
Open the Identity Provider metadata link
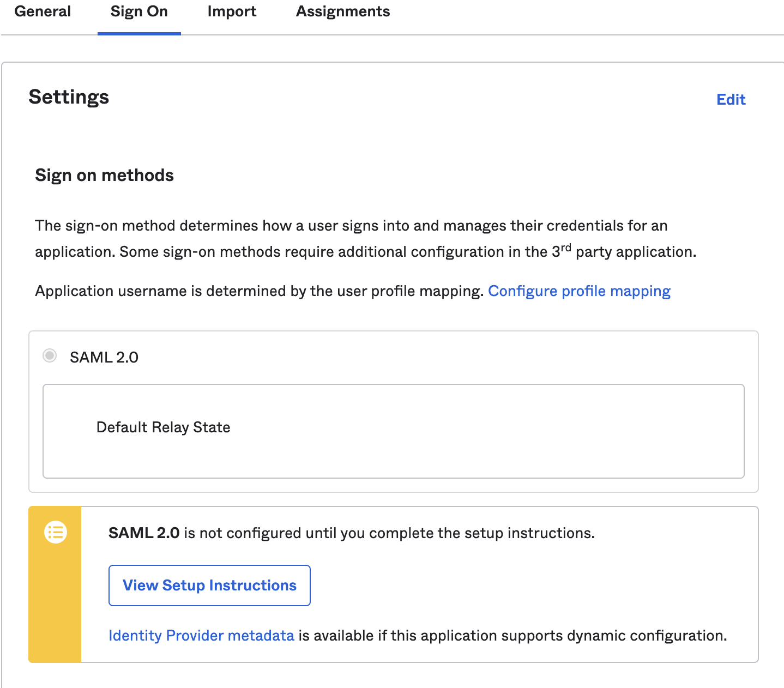[x=202, y=635]
